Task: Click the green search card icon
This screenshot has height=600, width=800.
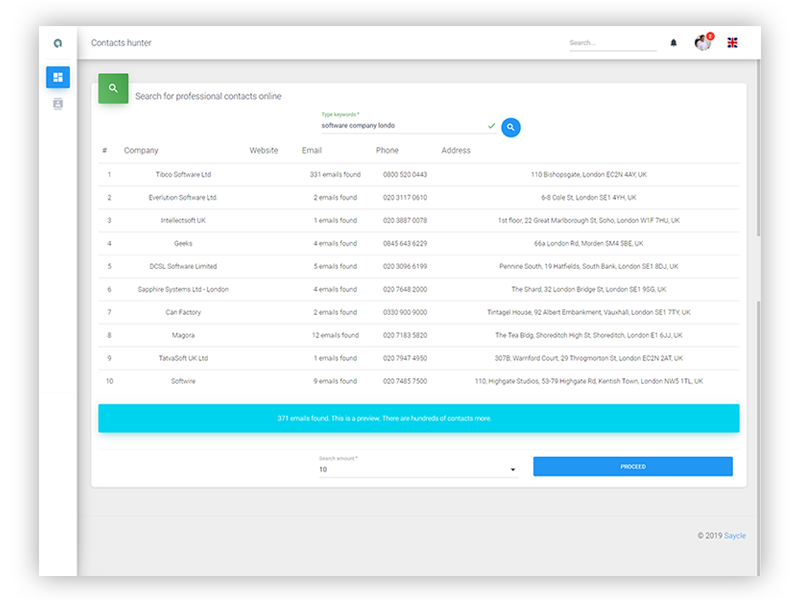Action: pos(113,88)
